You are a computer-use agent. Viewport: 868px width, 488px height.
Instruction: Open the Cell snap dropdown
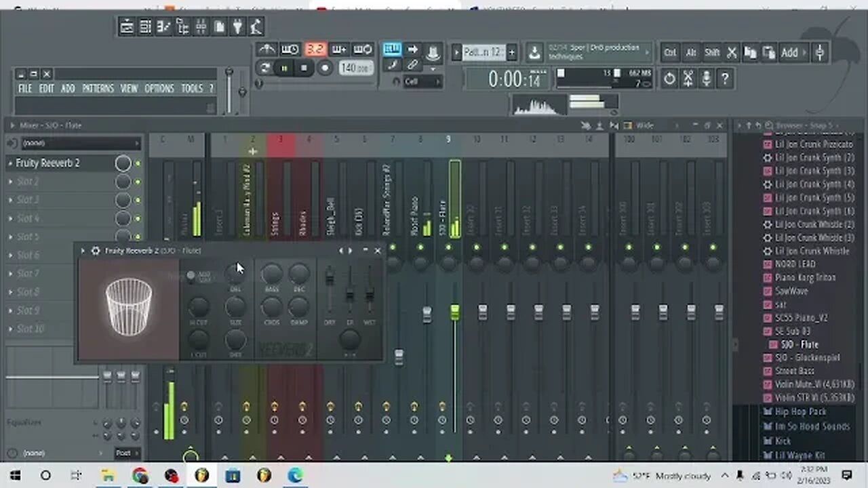point(422,81)
